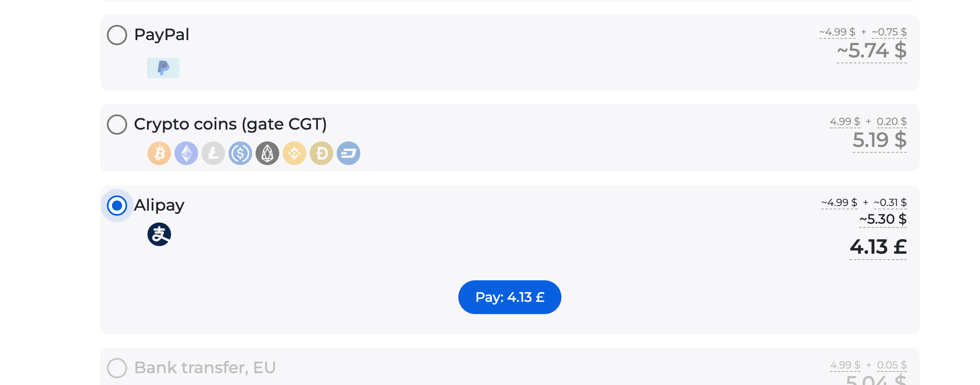Choose the Crypto coins radio button
Viewport: 980px width, 385px height.
pos(117,125)
